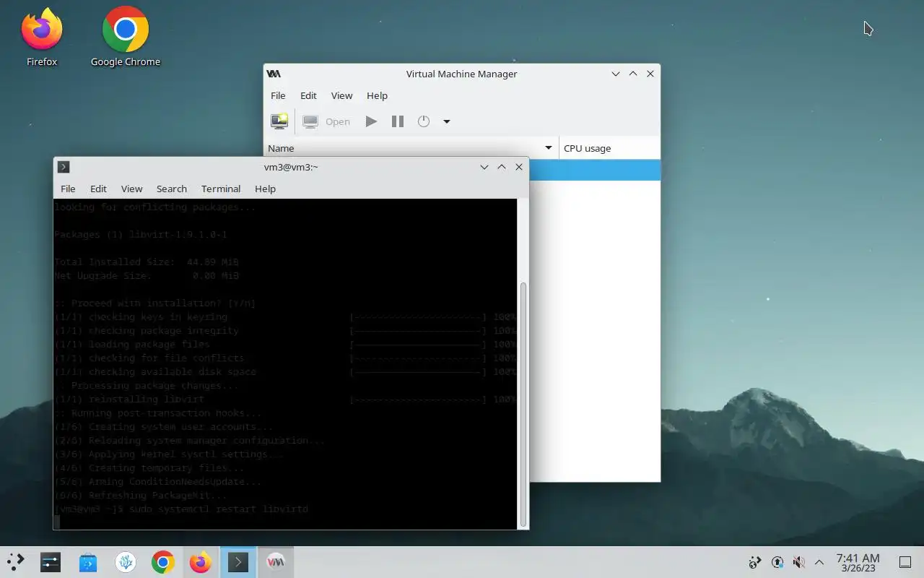
Task: Open System Settings from taskbar
Action: point(51,561)
